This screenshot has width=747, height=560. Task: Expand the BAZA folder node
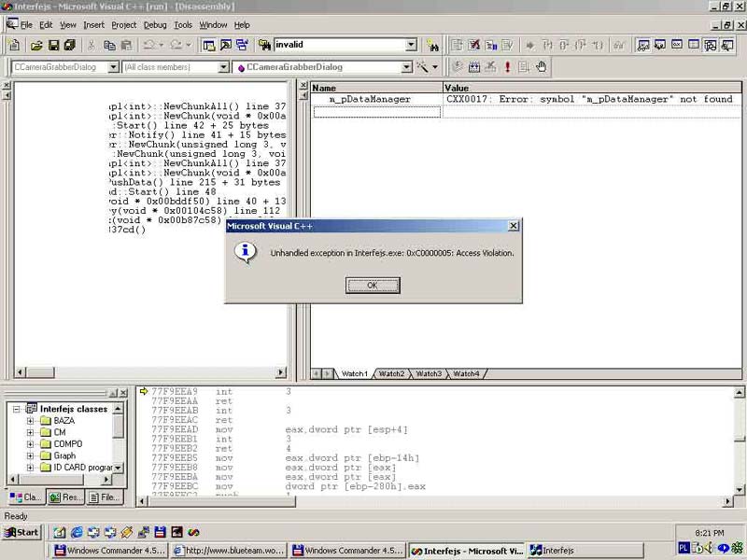click(30, 421)
